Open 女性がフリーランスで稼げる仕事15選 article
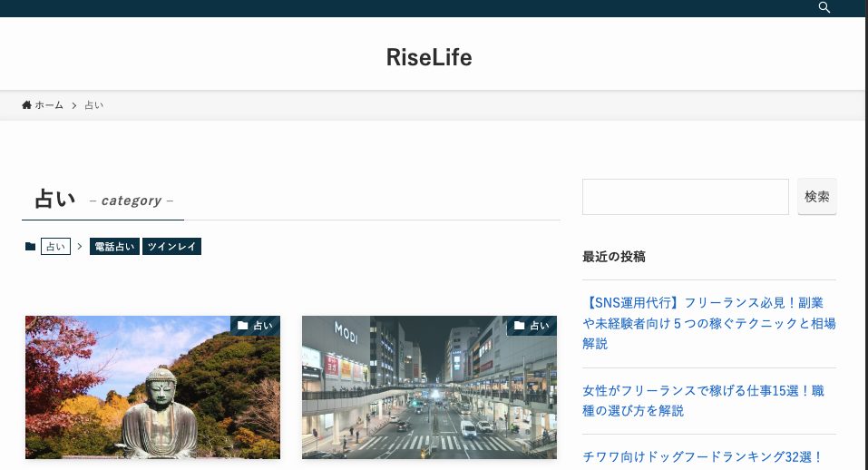 (704, 401)
